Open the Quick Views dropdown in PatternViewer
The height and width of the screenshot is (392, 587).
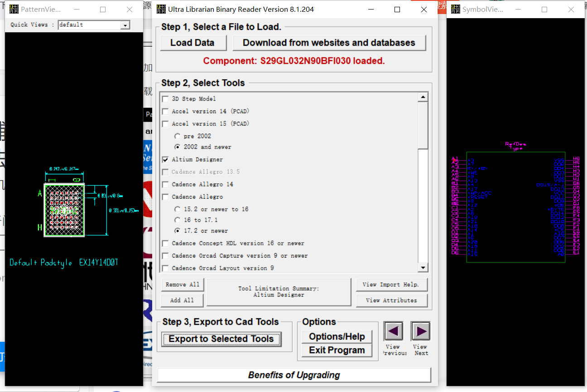pyautogui.click(x=125, y=25)
